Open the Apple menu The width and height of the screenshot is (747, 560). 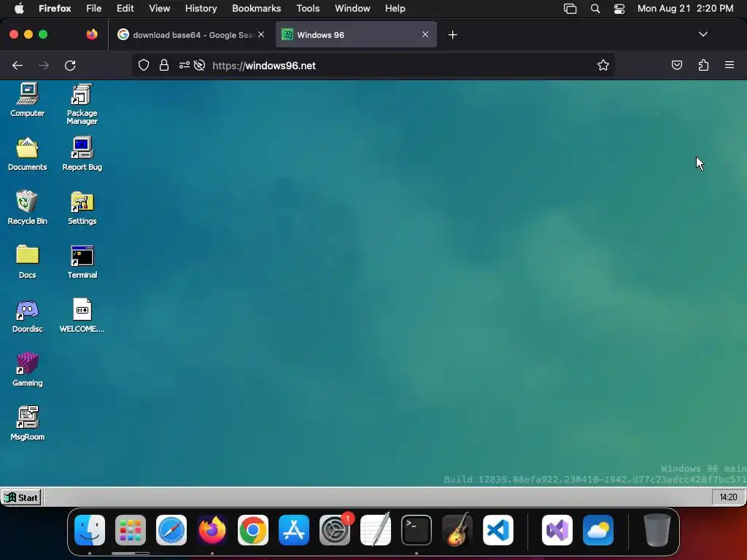[x=19, y=9]
